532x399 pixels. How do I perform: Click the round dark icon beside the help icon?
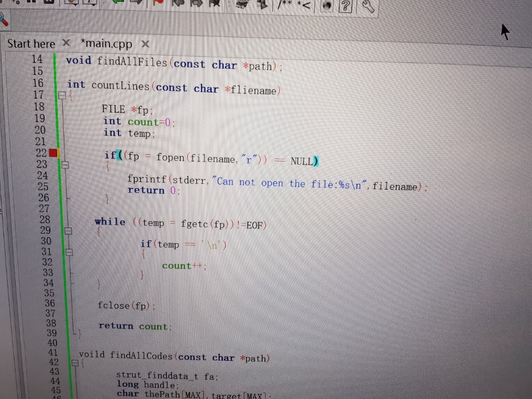pos(327,6)
